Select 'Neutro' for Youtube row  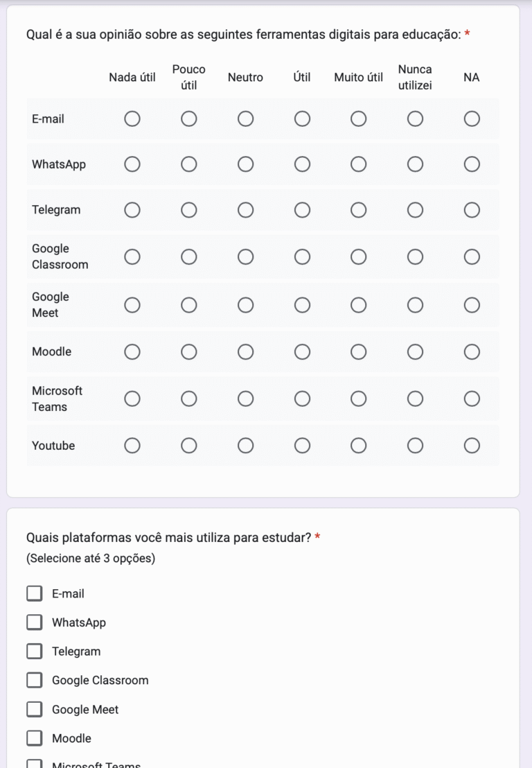245,446
